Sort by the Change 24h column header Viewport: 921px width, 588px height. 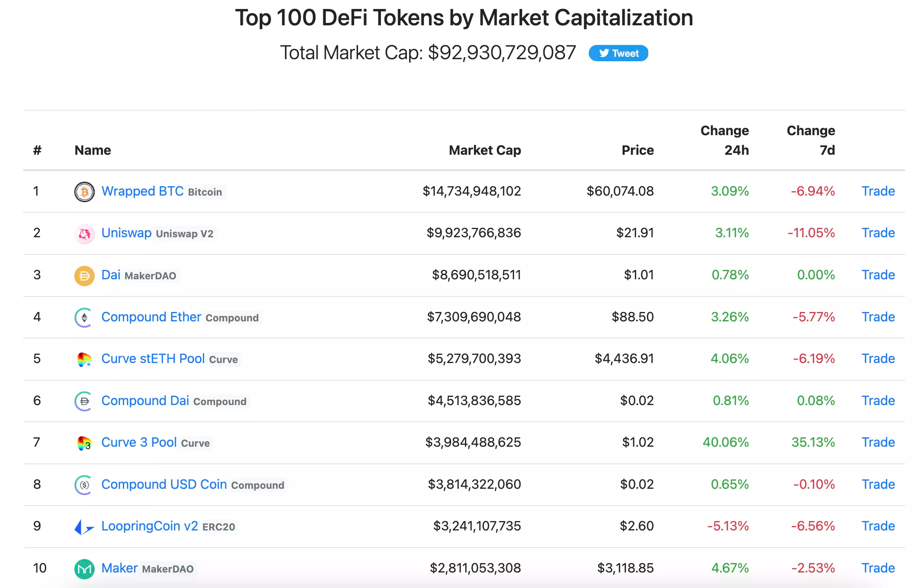725,140
